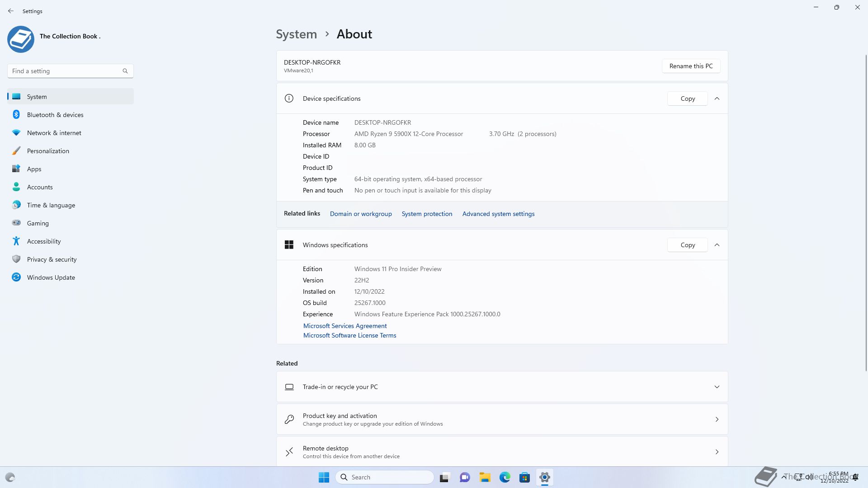Viewport: 868px width, 488px height.
Task: Launch Microsoft Edge from the taskbar
Action: [x=505, y=477]
